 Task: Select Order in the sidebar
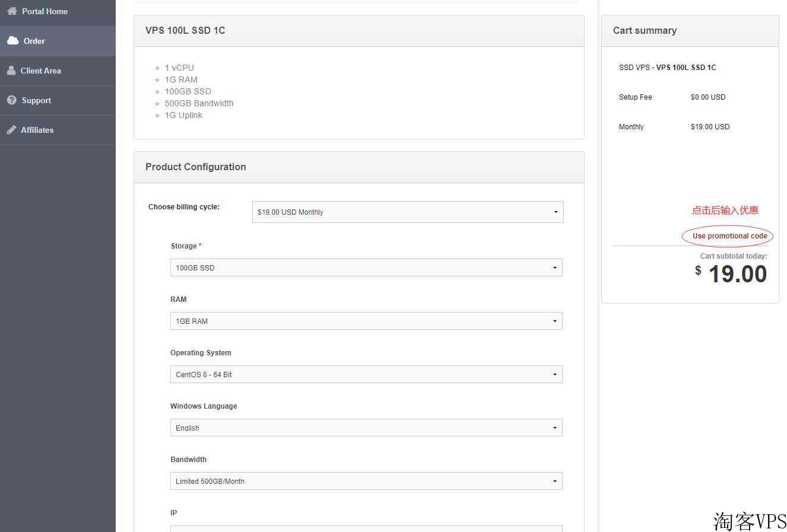click(34, 41)
